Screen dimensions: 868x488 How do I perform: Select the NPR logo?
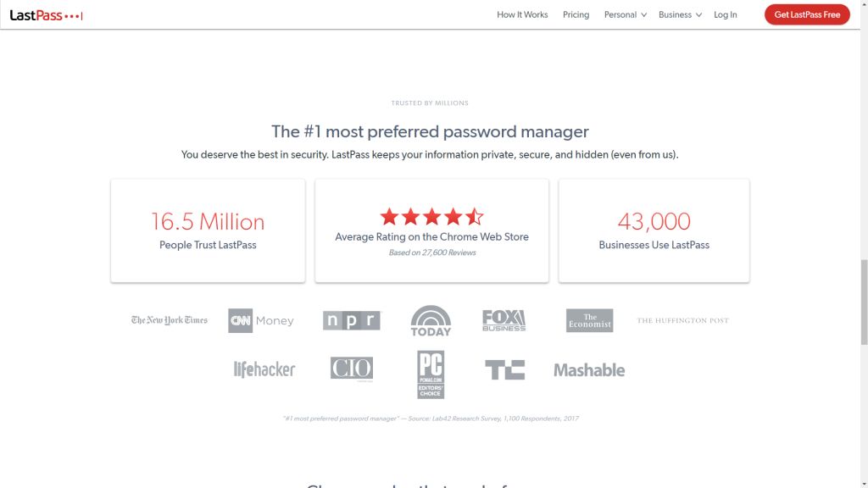pyautogui.click(x=352, y=320)
